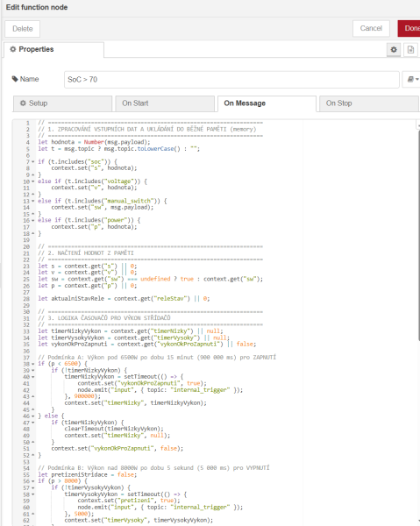420x526 pixels.
Task: Confirm changes with Done button
Action: 410,29
